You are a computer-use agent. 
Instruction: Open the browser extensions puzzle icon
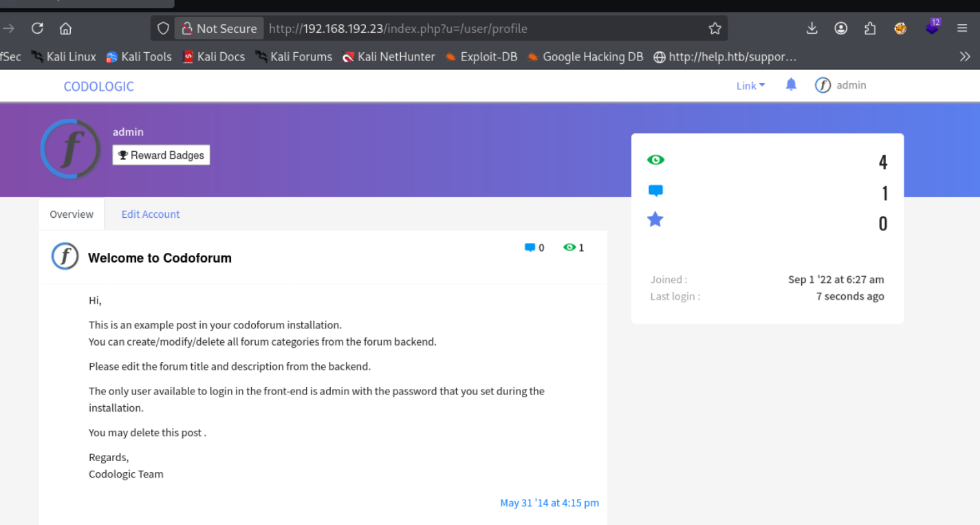[x=870, y=28]
